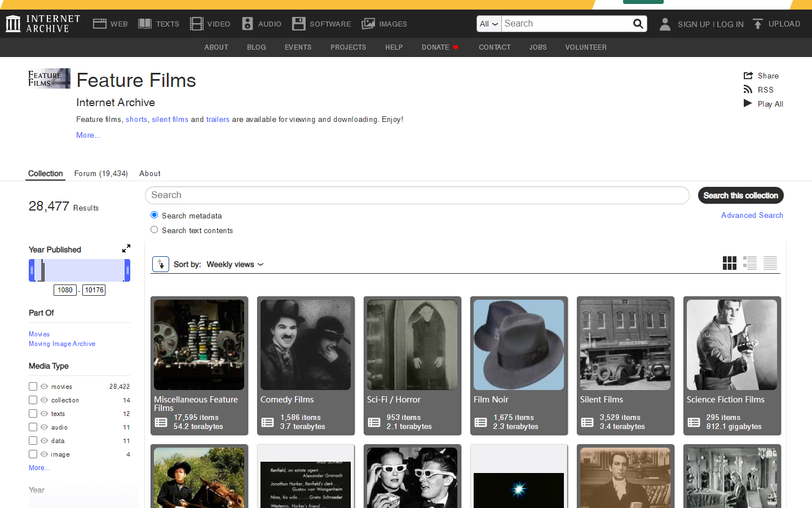Check the movies media type checkbox
Viewport: 812px width, 508px height.
[33, 387]
